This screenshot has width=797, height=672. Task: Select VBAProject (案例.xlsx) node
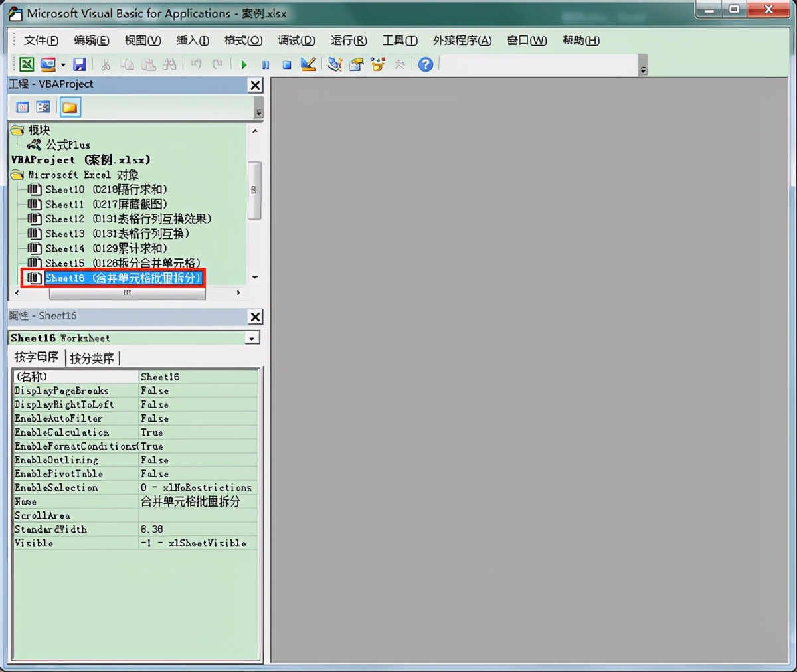click(x=81, y=159)
